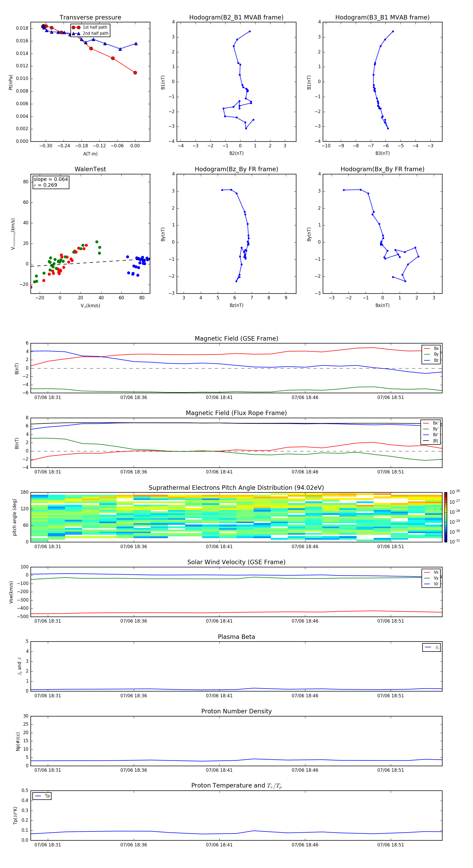Click the "Solar Wind Velocity (GSE Frame)" title
This screenshot has height=868, width=473.
click(x=236, y=562)
